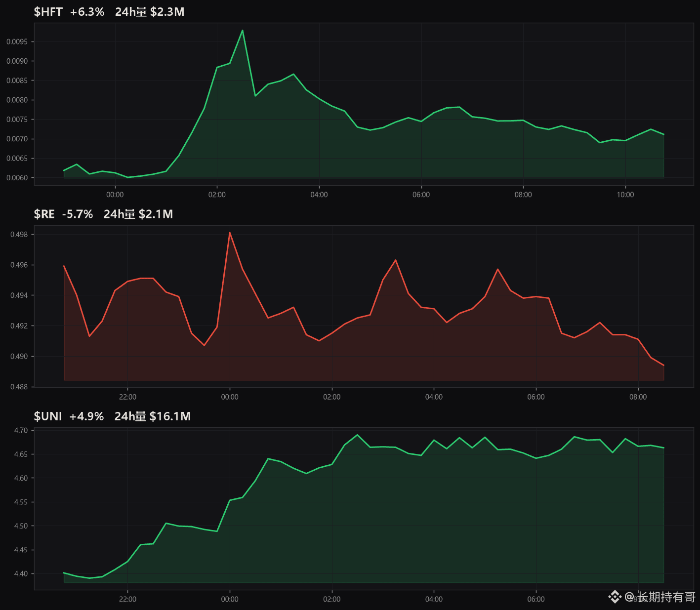Click the 0.0075 price axis label
Image resolution: width=700 pixels, height=610 pixels.
pos(17,120)
